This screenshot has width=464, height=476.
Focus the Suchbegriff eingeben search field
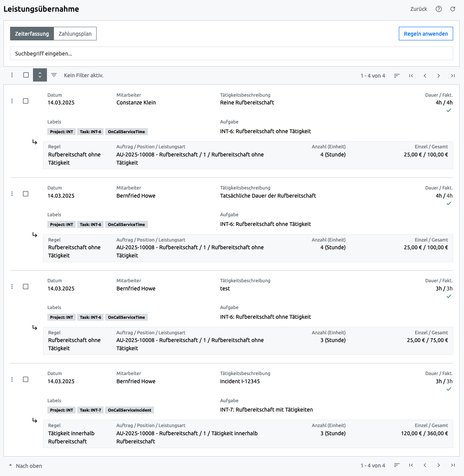pos(232,54)
